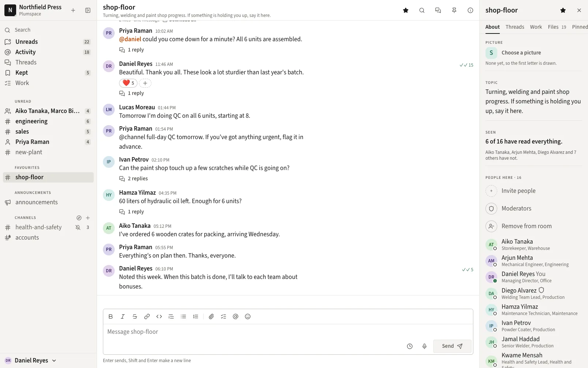
Task: Insert inline code in composer
Action: click(x=159, y=316)
